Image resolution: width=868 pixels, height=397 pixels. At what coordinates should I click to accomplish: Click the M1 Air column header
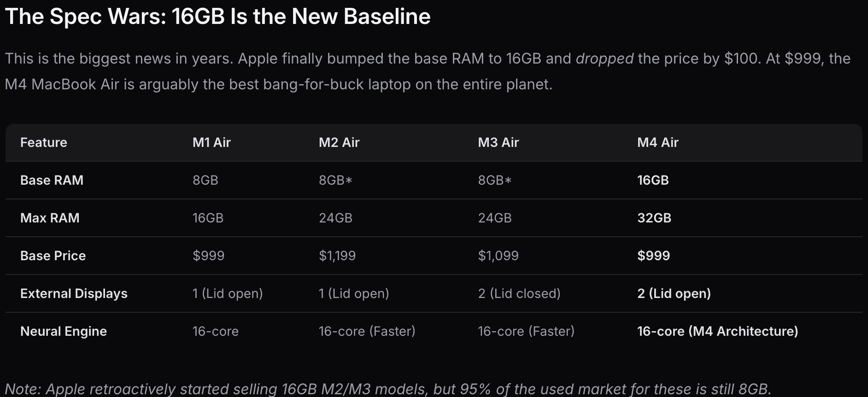[x=211, y=142]
